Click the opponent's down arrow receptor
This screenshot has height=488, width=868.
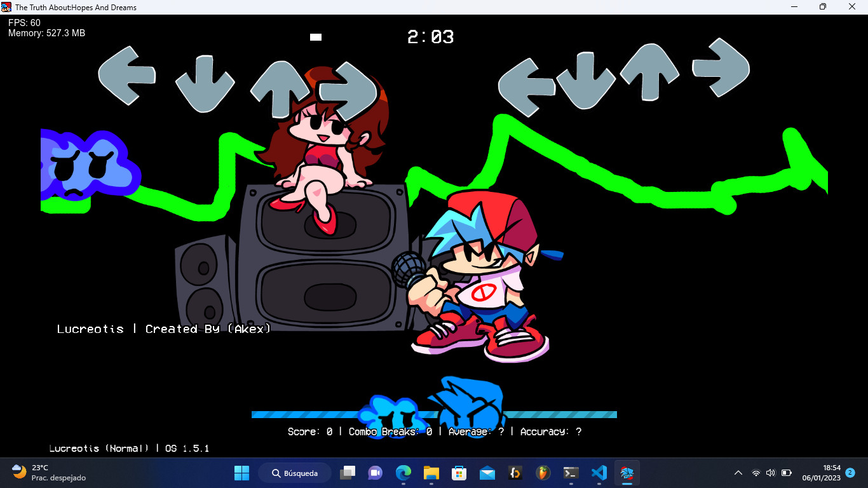pos(205,83)
